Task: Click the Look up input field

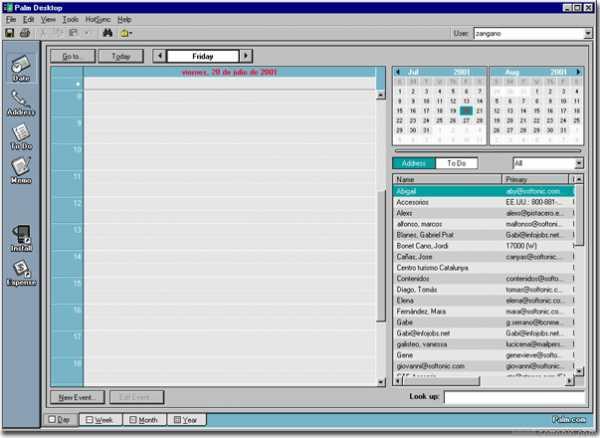Action: (514, 397)
